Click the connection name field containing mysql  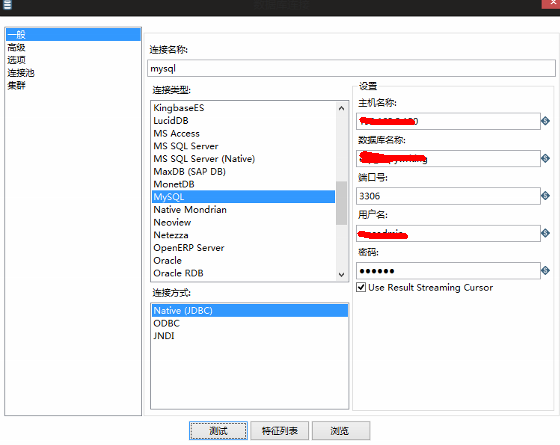tap(351, 68)
